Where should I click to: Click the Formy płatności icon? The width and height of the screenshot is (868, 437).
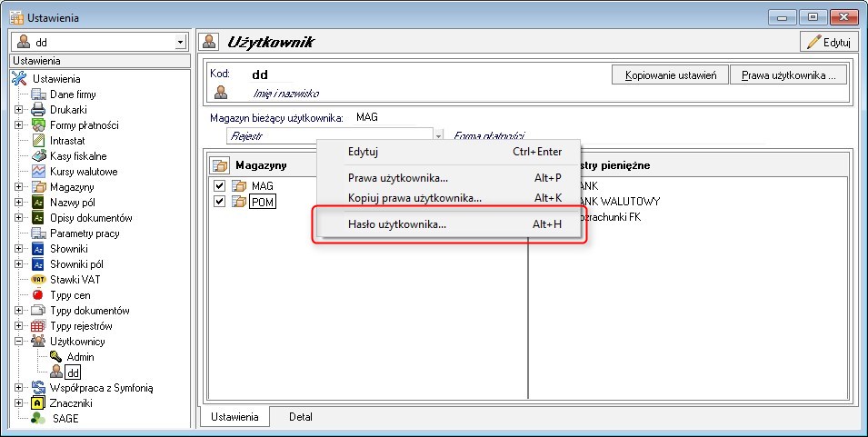pos(38,125)
